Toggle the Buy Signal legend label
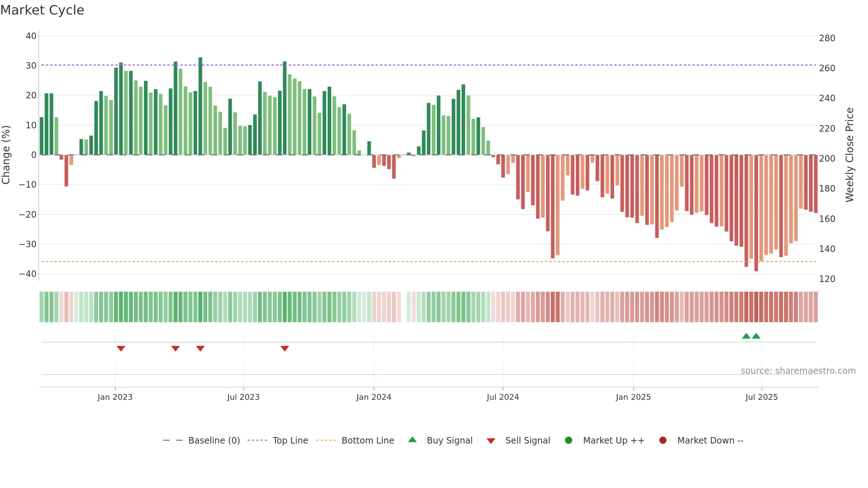Screen dimensions: 868x488 (450, 441)
